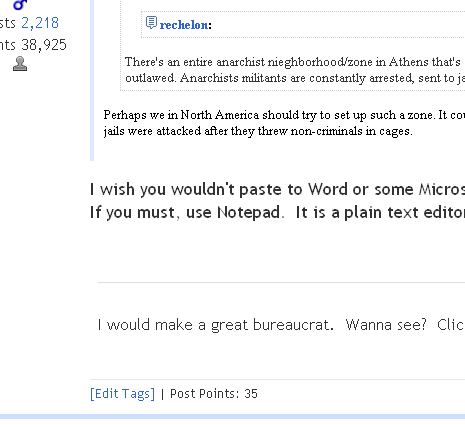Click the "I wish you wouldn't paste to Word" line
The image size is (465, 427).
pyautogui.click(x=277, y=189)
